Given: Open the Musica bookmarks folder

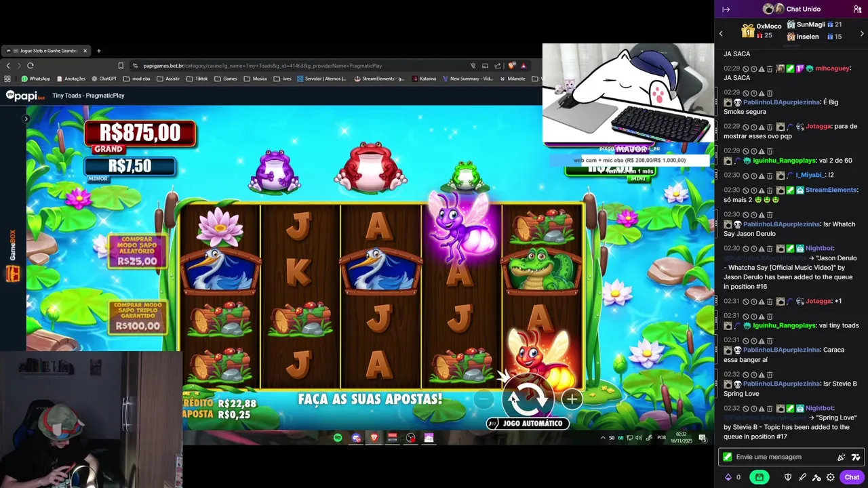Looking at the screenshot, I should pos(255,79).
